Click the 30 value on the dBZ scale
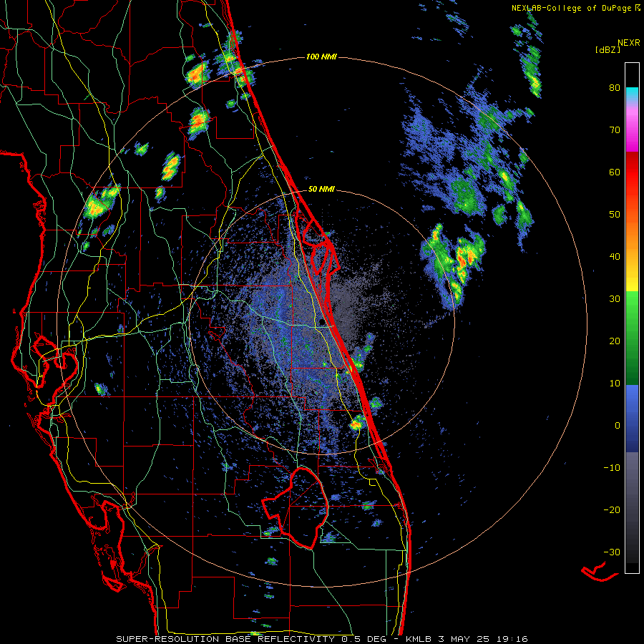Viewport: 644px width, 644px height. (x=615, y=299)
